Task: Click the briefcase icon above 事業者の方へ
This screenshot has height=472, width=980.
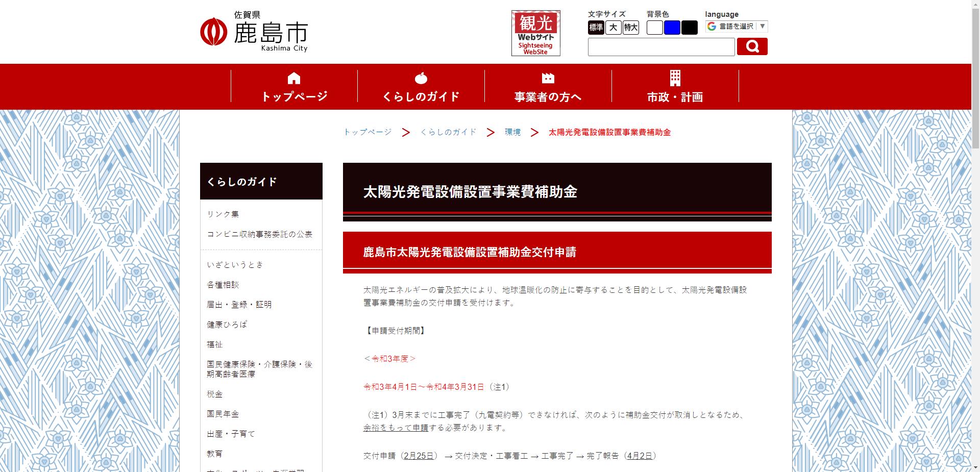Action: click(547, 78)
